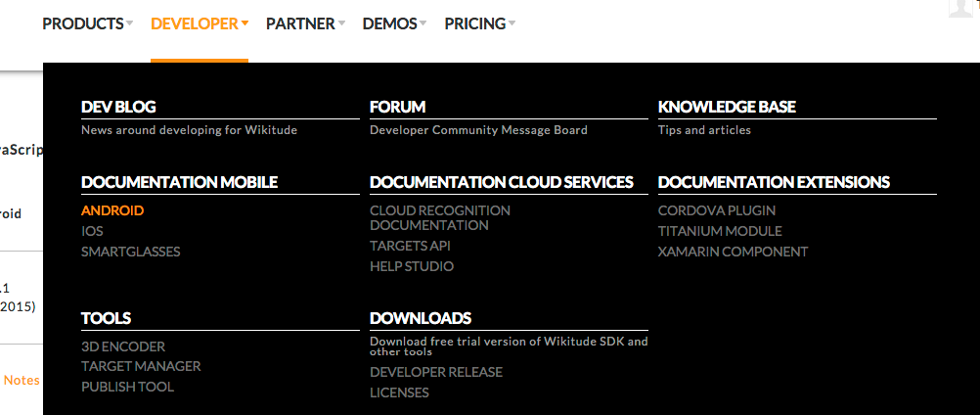Viewport: 980px width, 415px height.
Task: Expand the arrow next to DEMOS
Action: click(x=423, y=23)
